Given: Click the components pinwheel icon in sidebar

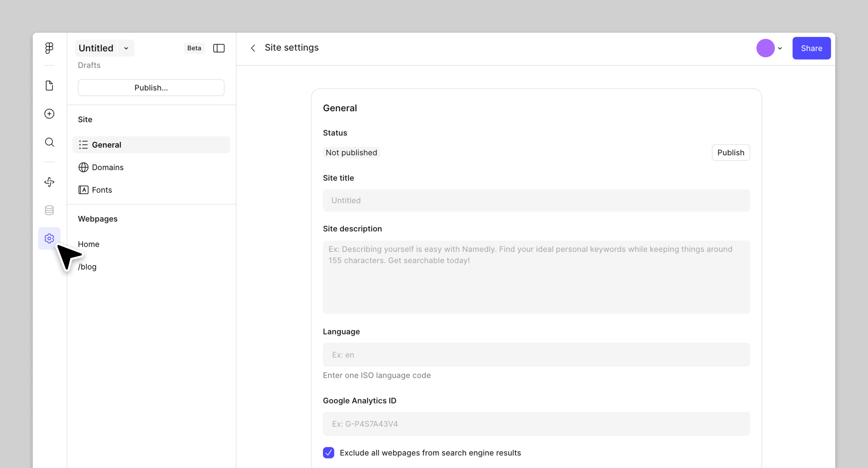Looking at the screenshot, I should pyautogui.click(x=49, y=182).
